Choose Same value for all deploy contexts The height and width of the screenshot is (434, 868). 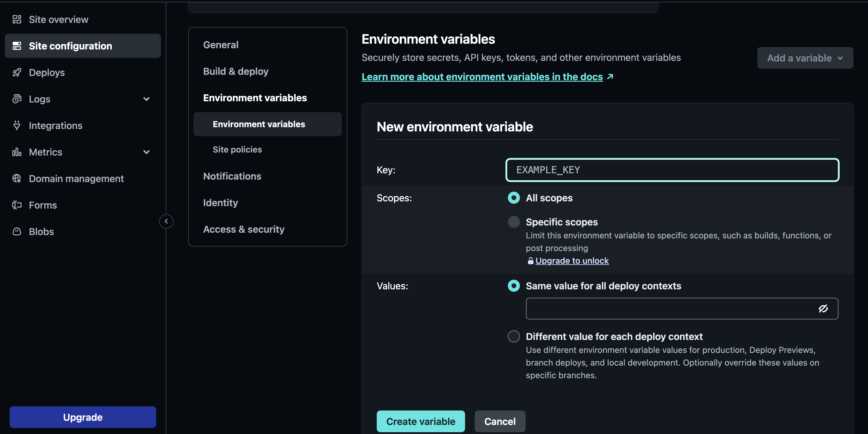514,286
